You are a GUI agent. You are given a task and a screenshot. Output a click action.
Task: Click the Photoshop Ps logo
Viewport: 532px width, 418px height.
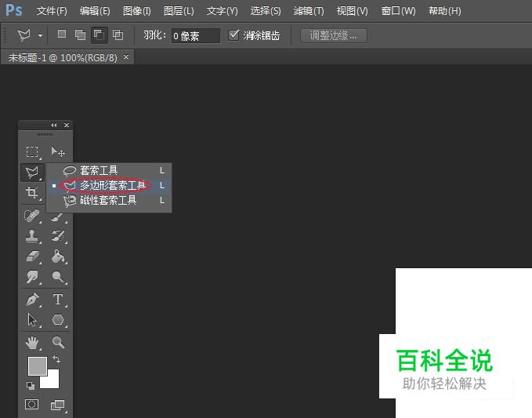point(14,10)
